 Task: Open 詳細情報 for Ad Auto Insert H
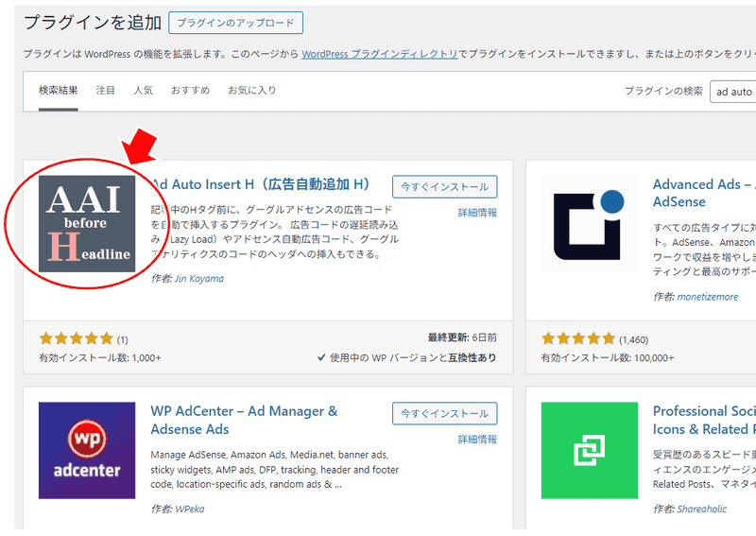477,213
